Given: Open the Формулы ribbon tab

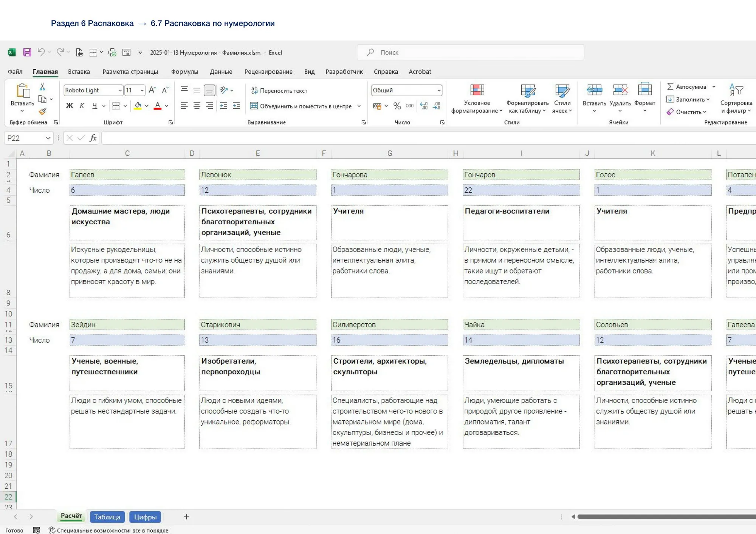Looking at the screenshot, I should (184, 72).
